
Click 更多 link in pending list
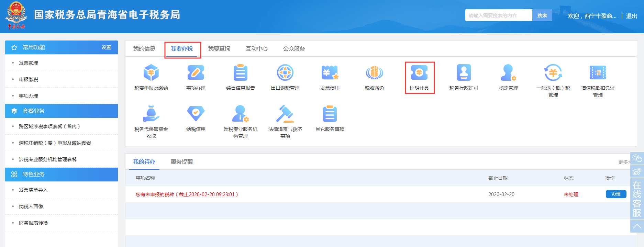click(624, 162)
